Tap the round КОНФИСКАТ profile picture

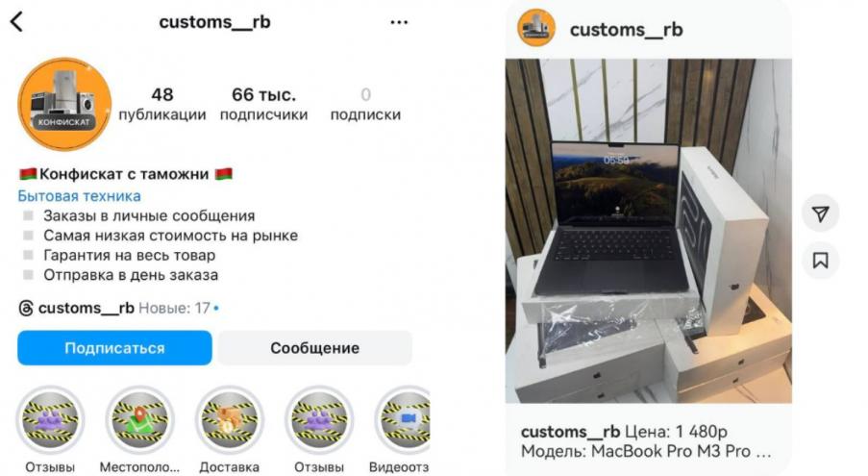[x=64, y=104]
